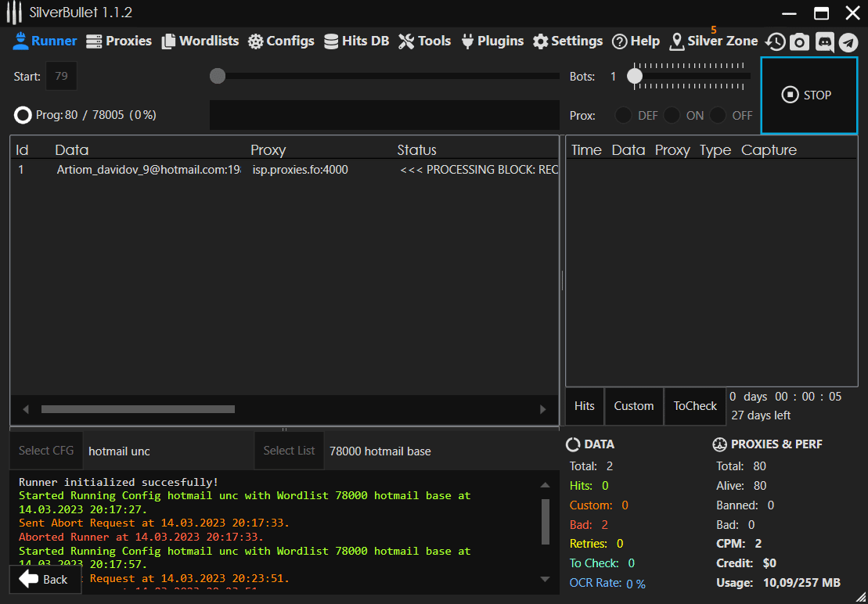This screenshot has width=868, height=604.
Task: Click the Start position input field
Action: tap(61, 77)
